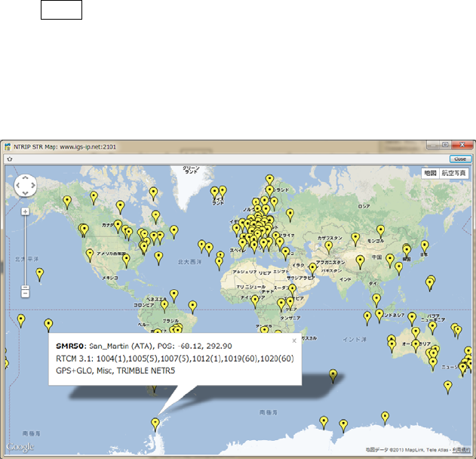The image size is (476, 459).
Task: Select the Moscow-area marker in western Russia
Action: pos(290,215)
